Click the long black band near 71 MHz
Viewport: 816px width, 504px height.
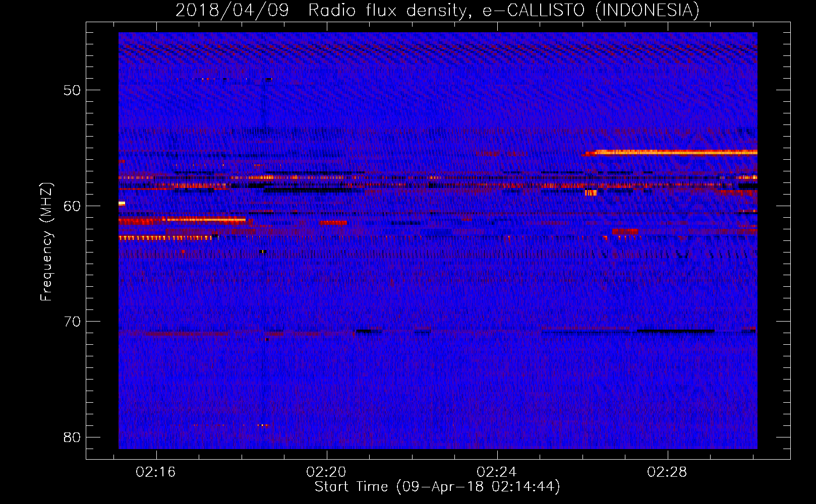coord(676,331)
